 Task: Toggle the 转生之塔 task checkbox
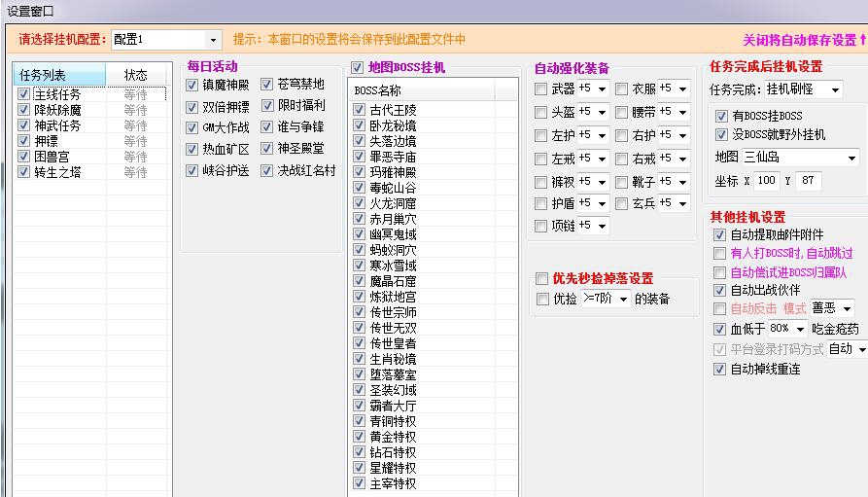tap(23, 172)
